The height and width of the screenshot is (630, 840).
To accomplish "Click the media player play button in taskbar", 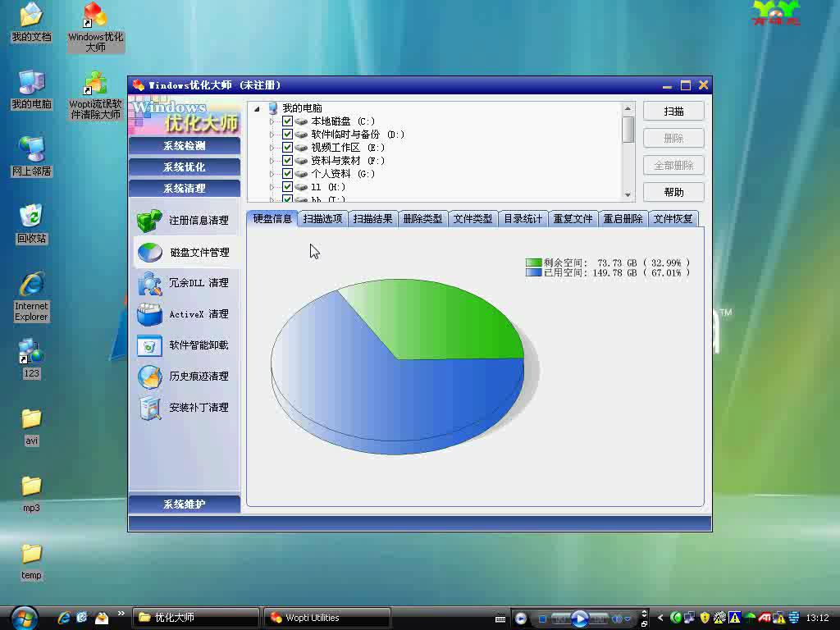I will 579,619.
